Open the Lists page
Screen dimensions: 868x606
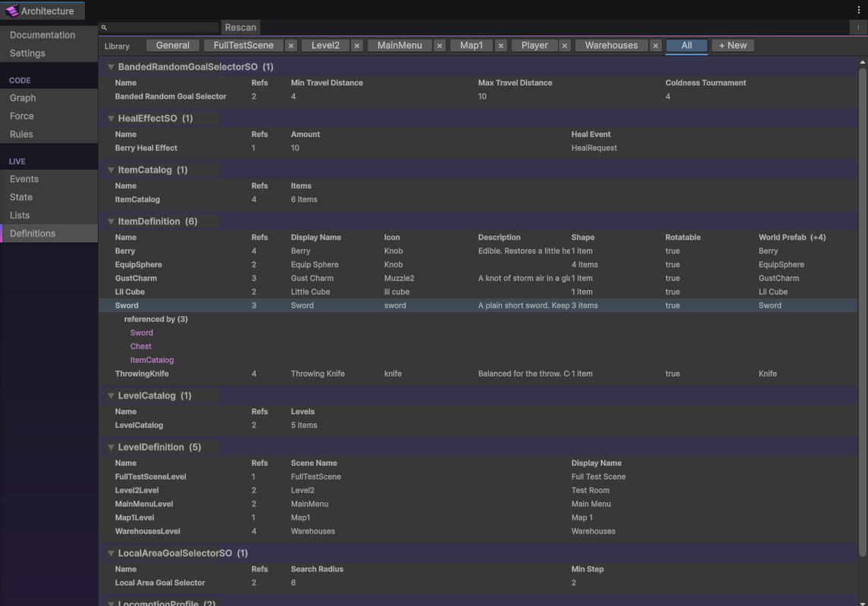click(x=49, y=216)
